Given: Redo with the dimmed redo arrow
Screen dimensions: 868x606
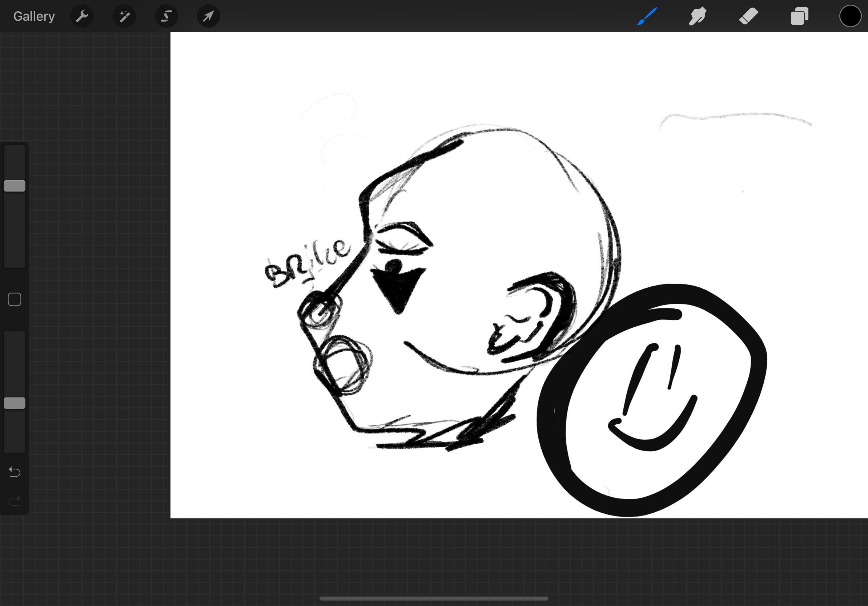Looking at the screenshot, I should point(15,501).
